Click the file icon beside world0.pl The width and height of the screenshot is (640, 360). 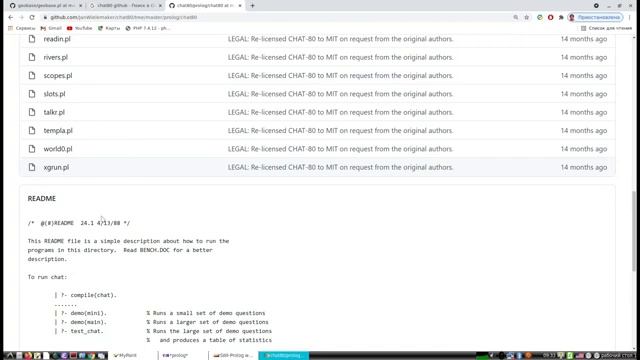[x=32, y=149]
